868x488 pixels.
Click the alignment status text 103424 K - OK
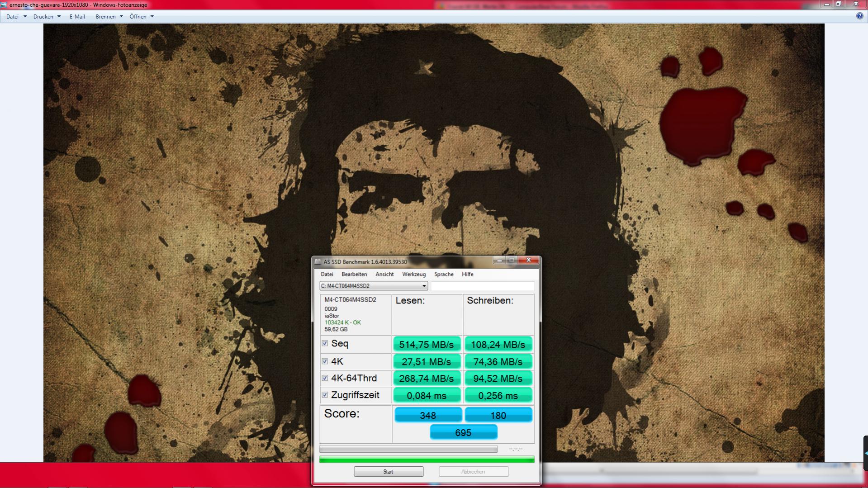click(x=343, y=322)
